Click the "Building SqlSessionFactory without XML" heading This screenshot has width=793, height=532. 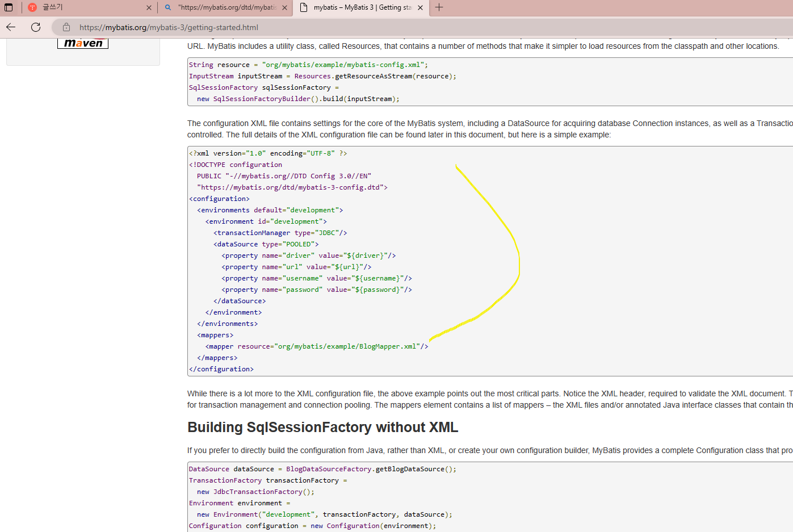[323, 428]
